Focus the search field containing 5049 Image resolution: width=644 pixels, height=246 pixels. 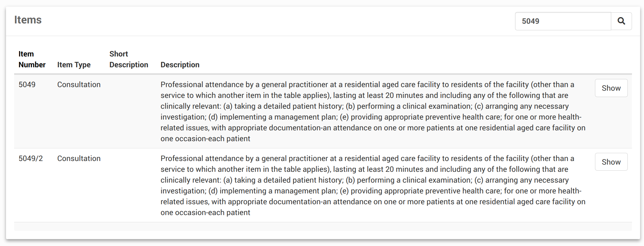[x=563, y=21]
